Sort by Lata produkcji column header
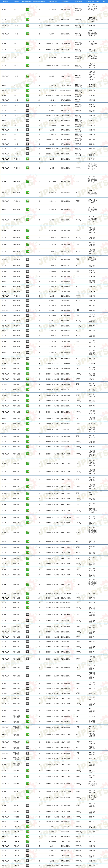 (x=52, y=1)
